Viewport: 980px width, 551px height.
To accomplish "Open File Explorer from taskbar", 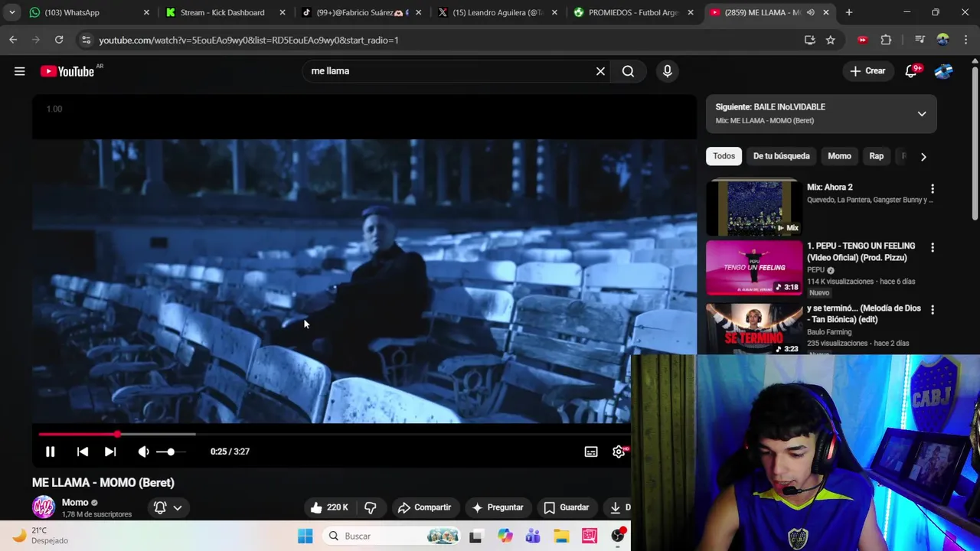I will point(561,536).
